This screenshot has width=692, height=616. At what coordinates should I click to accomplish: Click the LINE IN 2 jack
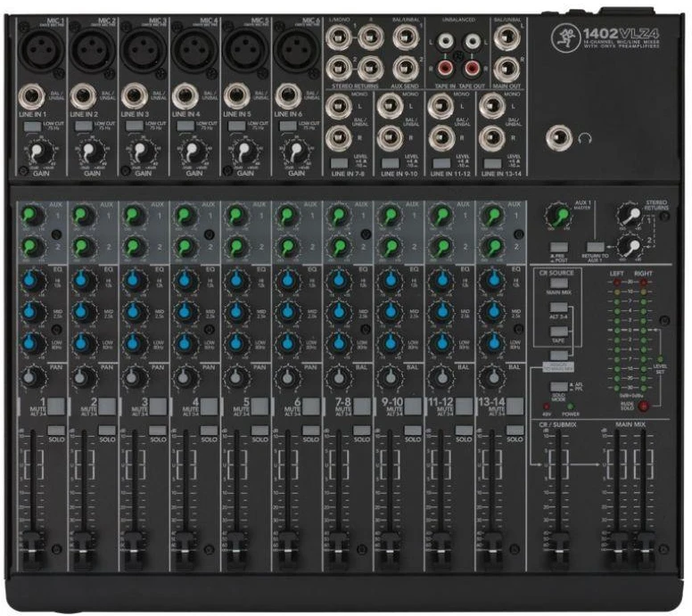84,96
